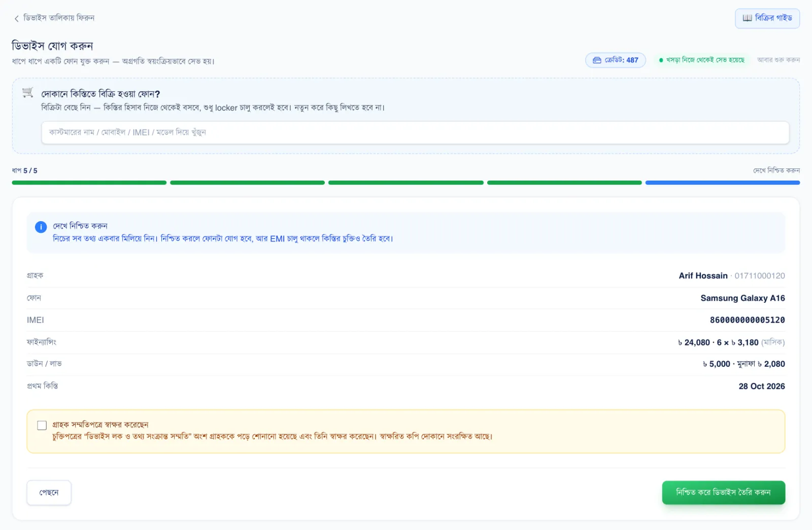The width and height of the screenshot is (812, 530).
Task: Click customer name Arif Hossain
Action: pos(703,276)
